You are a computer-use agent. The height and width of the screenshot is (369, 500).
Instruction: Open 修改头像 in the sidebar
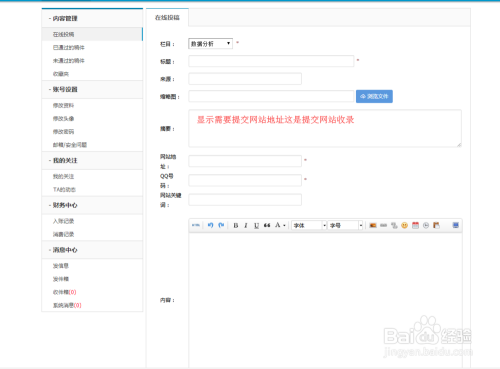63,119
